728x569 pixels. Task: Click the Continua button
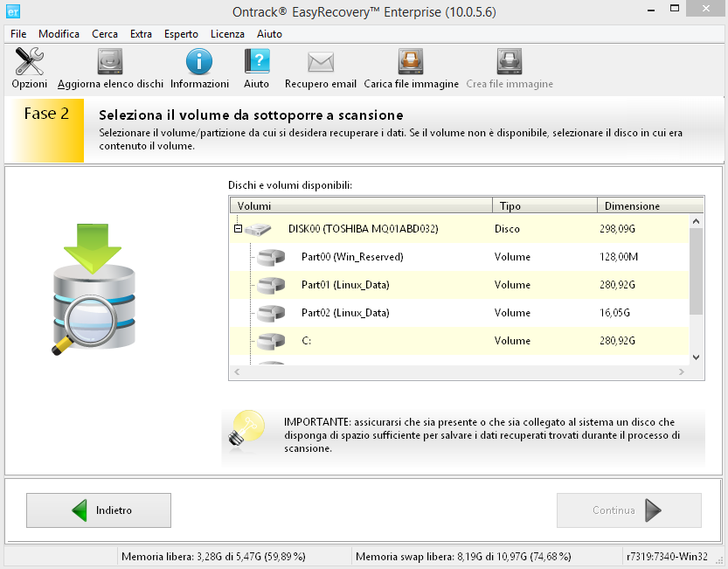click(x=629, y=510)
